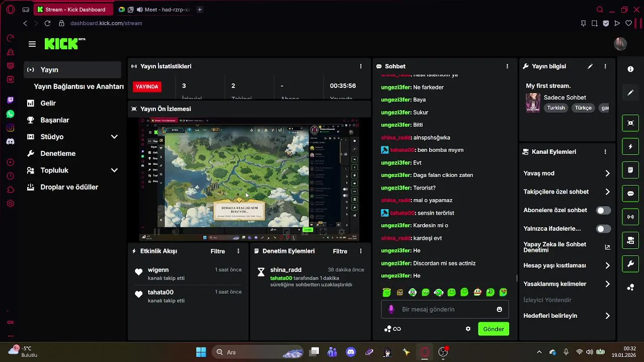The width and height of the screenshot is (644, 362).
Task: Click the points infinity icon under chat input
Action: coord(392,329)
